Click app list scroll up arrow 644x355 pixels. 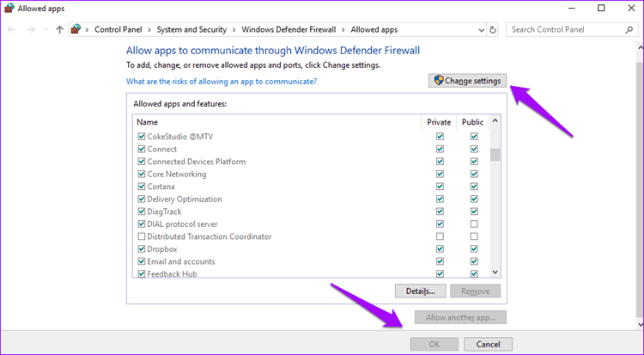pos(495,121)
